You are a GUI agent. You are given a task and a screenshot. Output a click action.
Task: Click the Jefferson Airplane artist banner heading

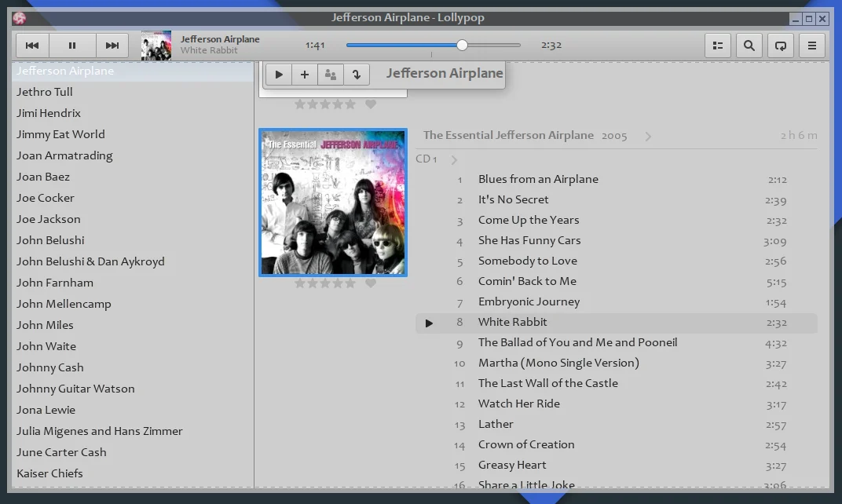point(445,74)
